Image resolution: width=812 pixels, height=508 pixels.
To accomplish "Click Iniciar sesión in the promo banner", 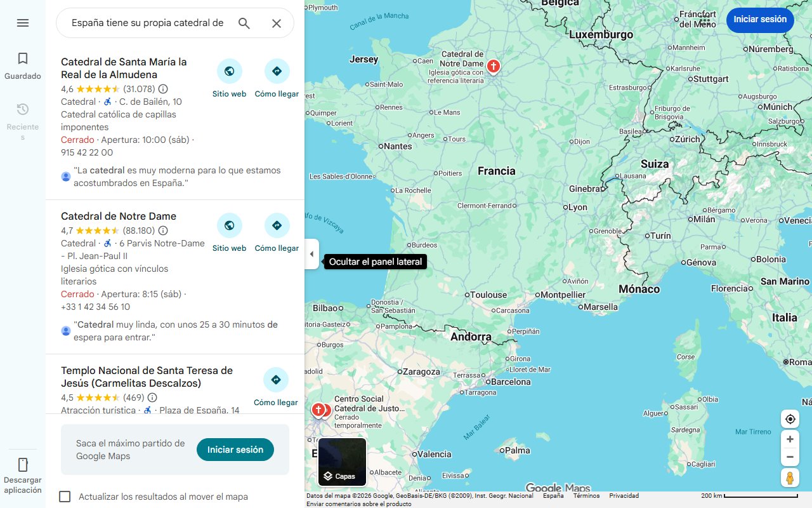I will (x=235, y=449).
